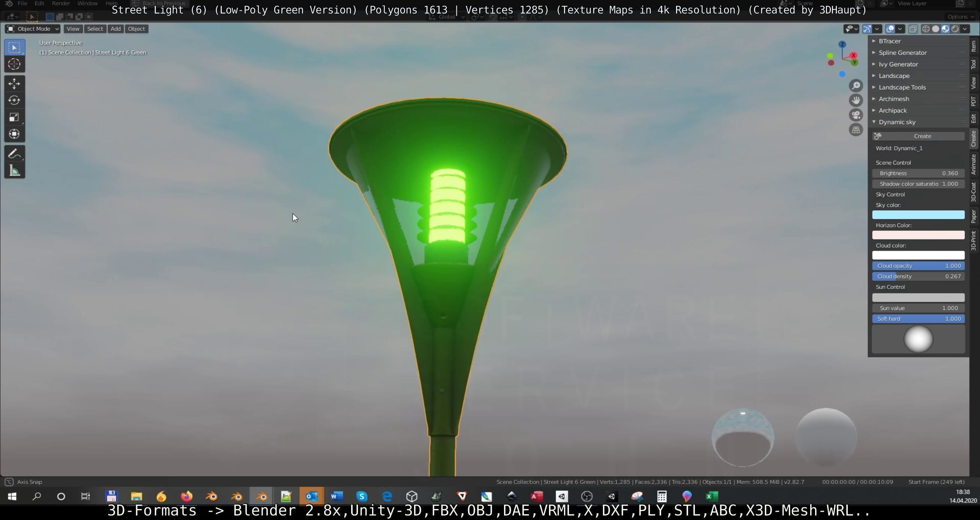Open Excel from the taskbar
This screenshot has width=980, height=520.
[712, 496]
